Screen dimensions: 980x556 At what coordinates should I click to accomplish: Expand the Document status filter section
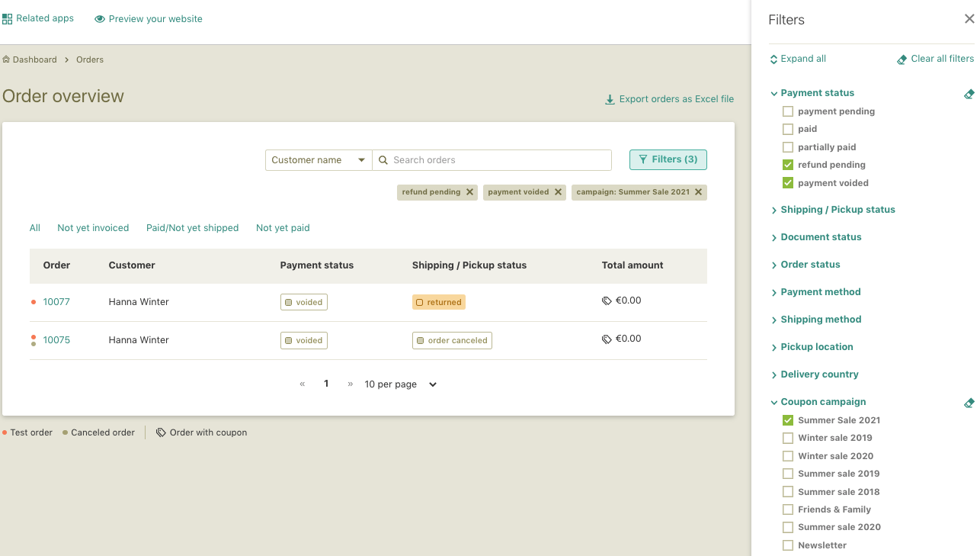click(x=815, y=237)
